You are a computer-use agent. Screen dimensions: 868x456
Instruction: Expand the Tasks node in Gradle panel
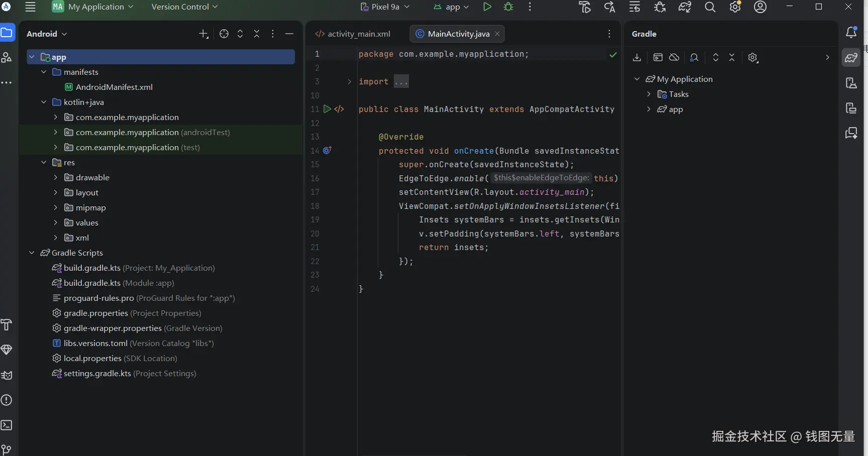point(648,94)
